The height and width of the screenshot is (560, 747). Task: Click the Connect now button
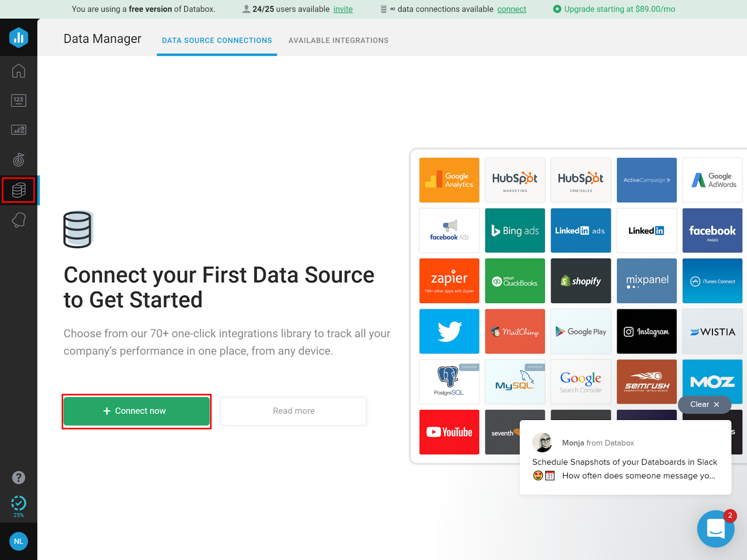[136, 411]
